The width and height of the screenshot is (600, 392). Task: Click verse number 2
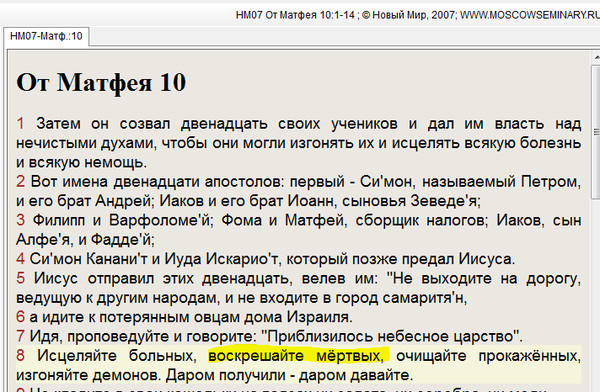(x=20, y=181)
